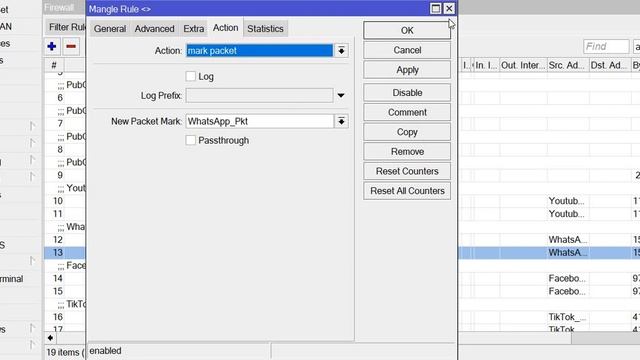Viewport: 640px width, 360px height.
Task: Click Reset All Counters button
Action: (x=407, y=191)
